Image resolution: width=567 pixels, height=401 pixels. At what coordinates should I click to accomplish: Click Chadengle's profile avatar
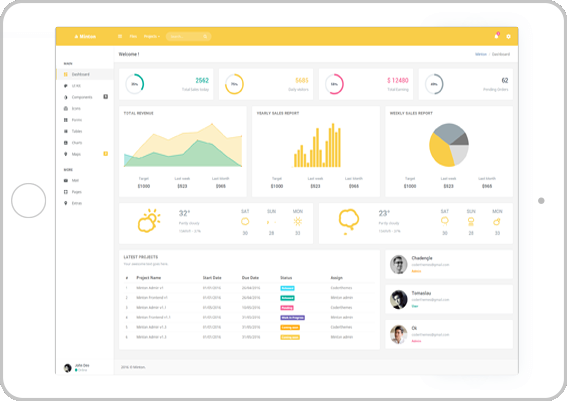pyautogui.click(x=398, y=264)
